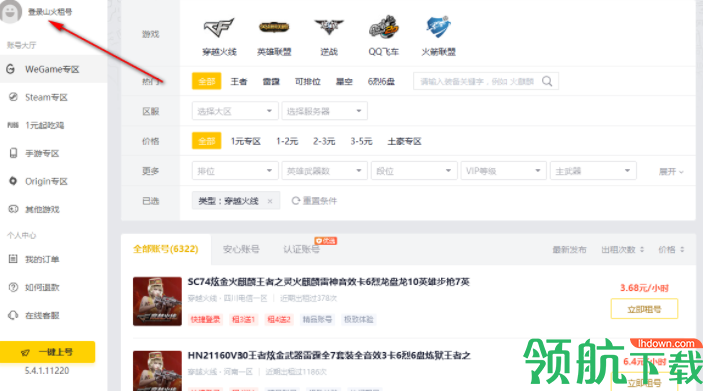Viewport: 703px width, 391px height.
Task: Select the 6烈6盘 hot filter
Action: click(381, 82)
